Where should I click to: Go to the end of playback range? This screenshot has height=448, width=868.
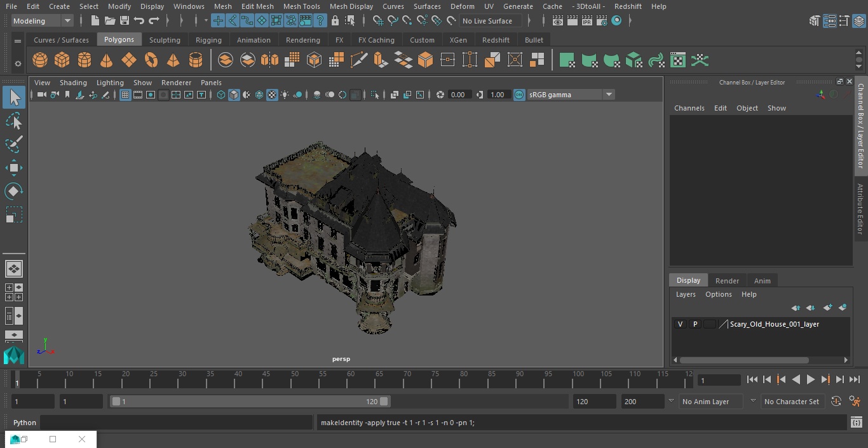click(855, 379)
